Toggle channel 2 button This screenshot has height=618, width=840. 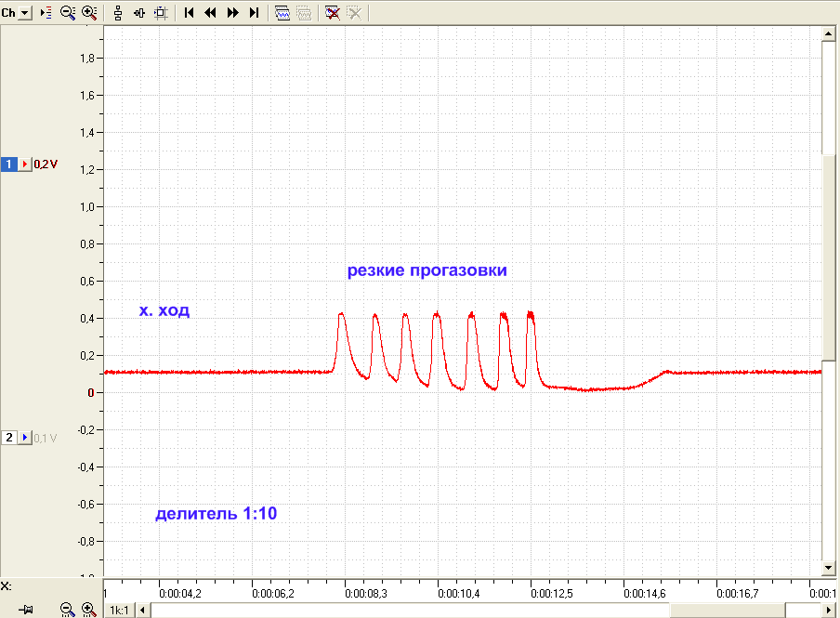click(x=8, y=438)
